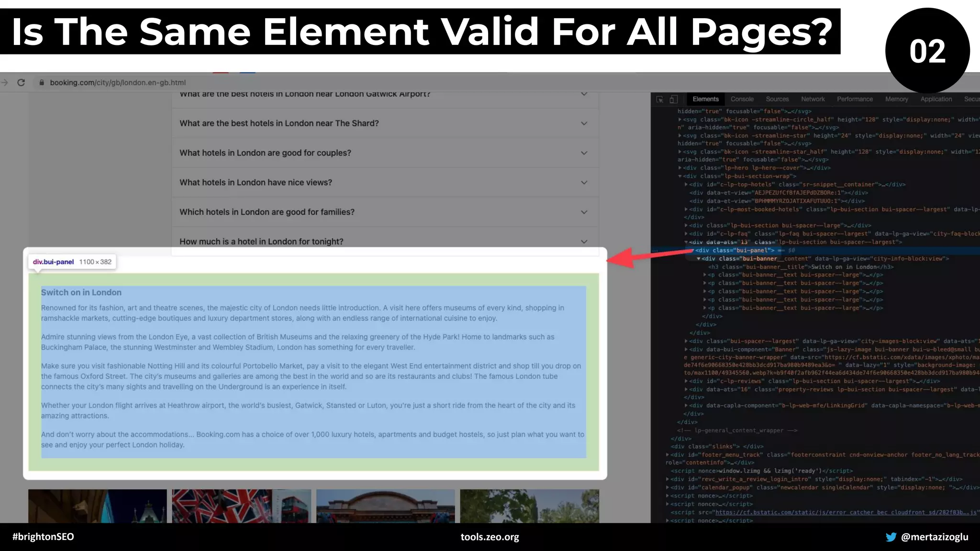
Task: Click the paragraph starting 'Make sure you visit'
Action: (x=311, y=376)
